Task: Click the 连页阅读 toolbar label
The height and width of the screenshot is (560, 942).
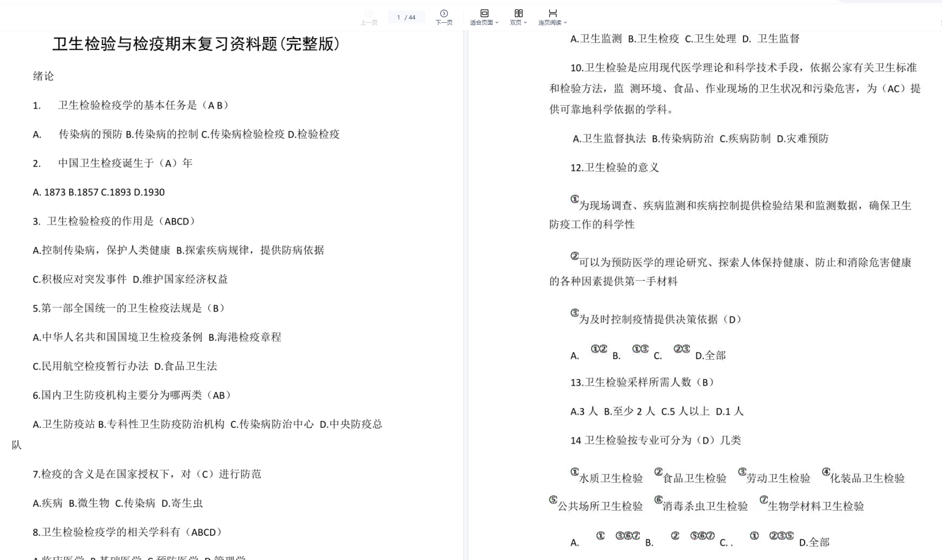Action: pyautogui.click(x=550, y=23)
